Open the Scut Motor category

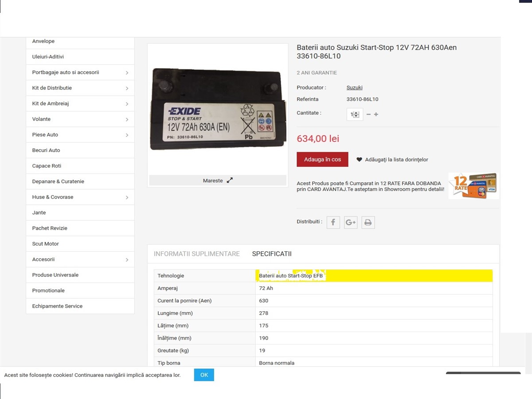pyautogui.click(x=45, y=244)
